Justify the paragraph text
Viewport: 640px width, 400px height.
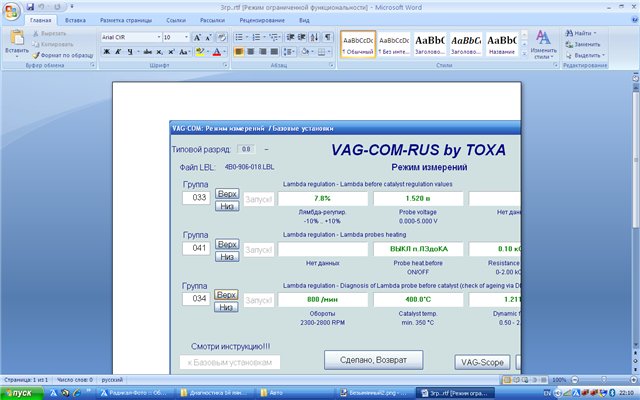(274, 52)
